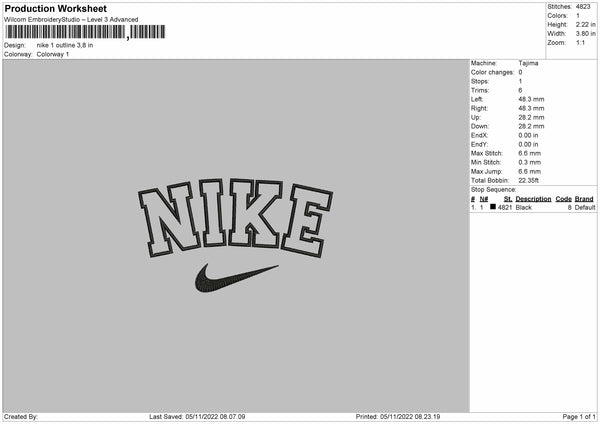Click the design name 'nike 1 outline 3,8 in'

click(65, 45)
